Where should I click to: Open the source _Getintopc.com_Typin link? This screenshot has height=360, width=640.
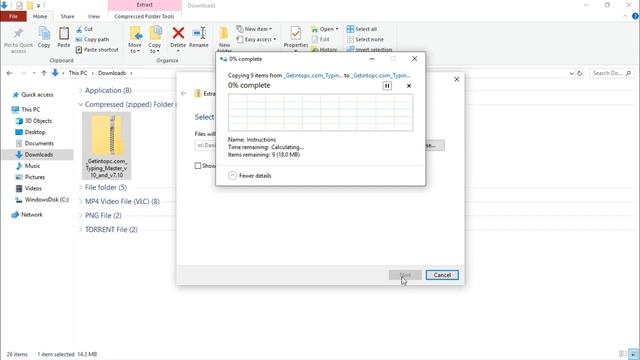(x=313, y=76)
